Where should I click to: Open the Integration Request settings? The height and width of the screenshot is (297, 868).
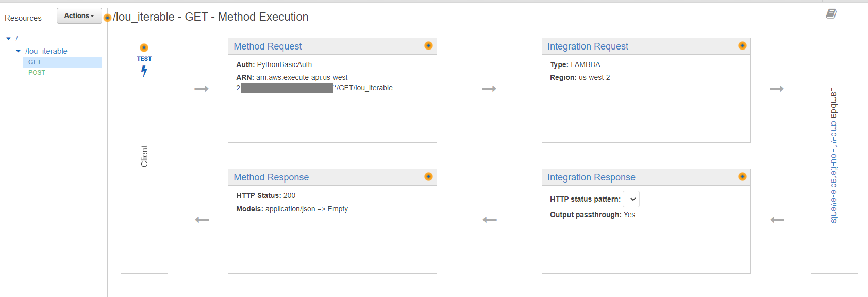(x=588, y=46)
